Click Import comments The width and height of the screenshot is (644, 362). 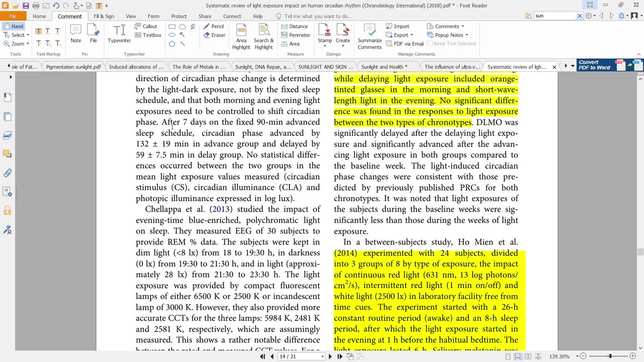[x=397, y=26]
